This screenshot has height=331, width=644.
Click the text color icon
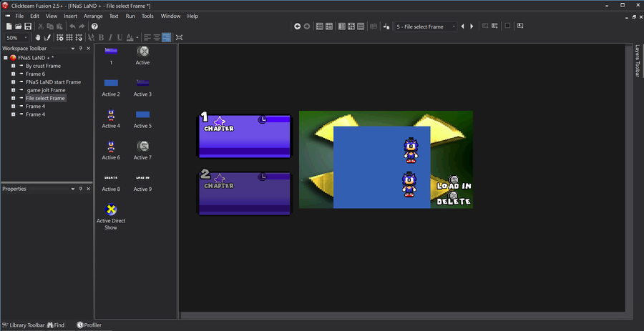click(130, 37)
